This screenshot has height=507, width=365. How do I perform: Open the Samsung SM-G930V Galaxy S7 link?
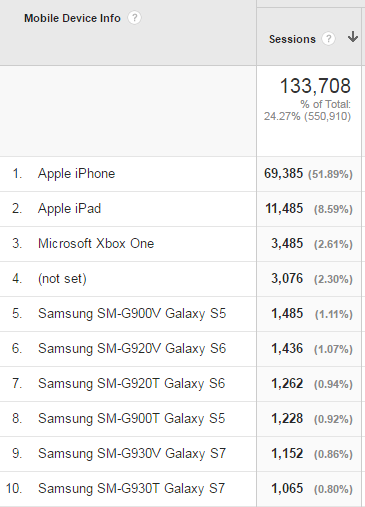point(132,454)
